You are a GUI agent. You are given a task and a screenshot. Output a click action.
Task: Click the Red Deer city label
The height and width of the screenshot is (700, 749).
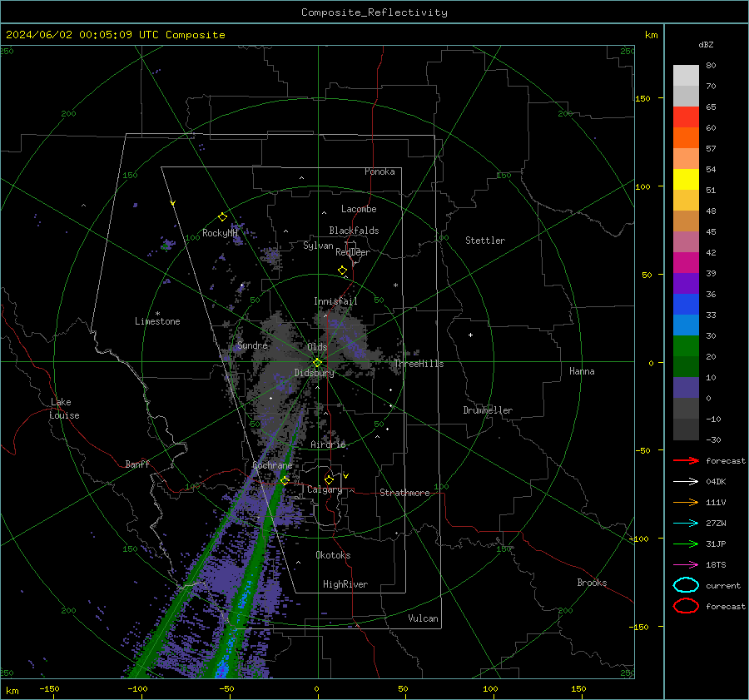[353, 252]
